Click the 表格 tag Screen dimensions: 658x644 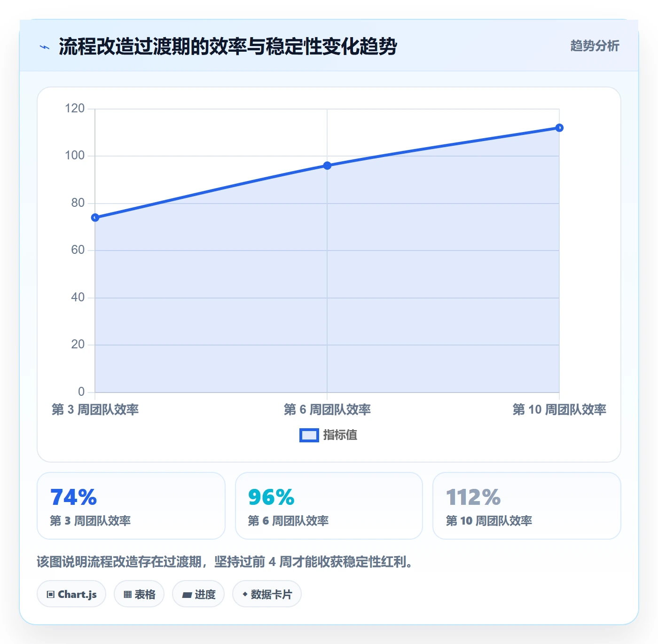139,594
